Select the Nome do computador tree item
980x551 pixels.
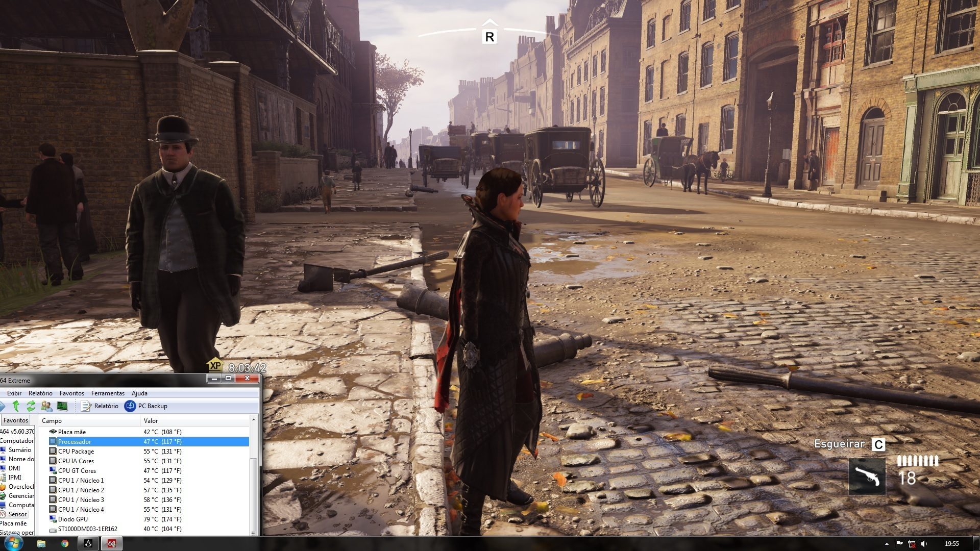(x=17, y=459)
